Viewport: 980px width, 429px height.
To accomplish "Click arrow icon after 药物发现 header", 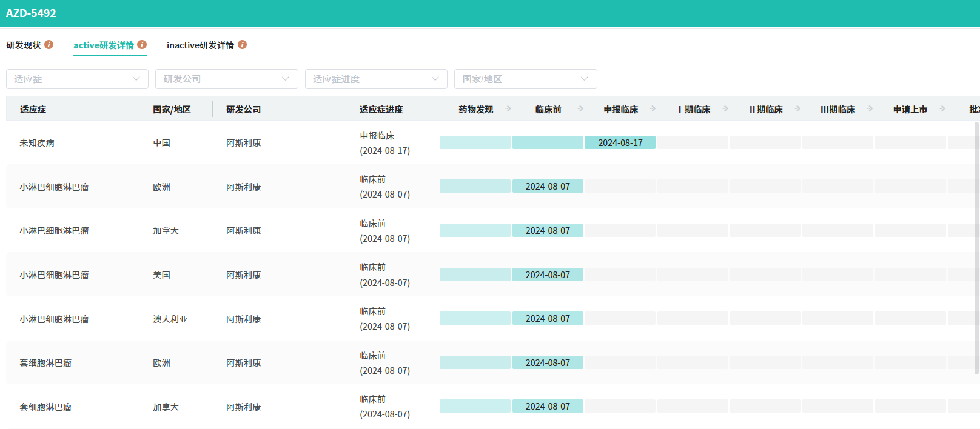I will click(508, 109).
